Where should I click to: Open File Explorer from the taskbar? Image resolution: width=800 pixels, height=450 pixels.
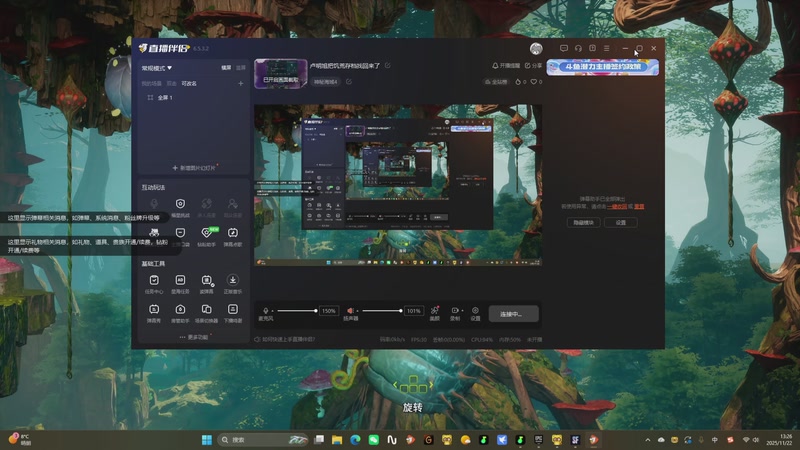tap(337, 440)
